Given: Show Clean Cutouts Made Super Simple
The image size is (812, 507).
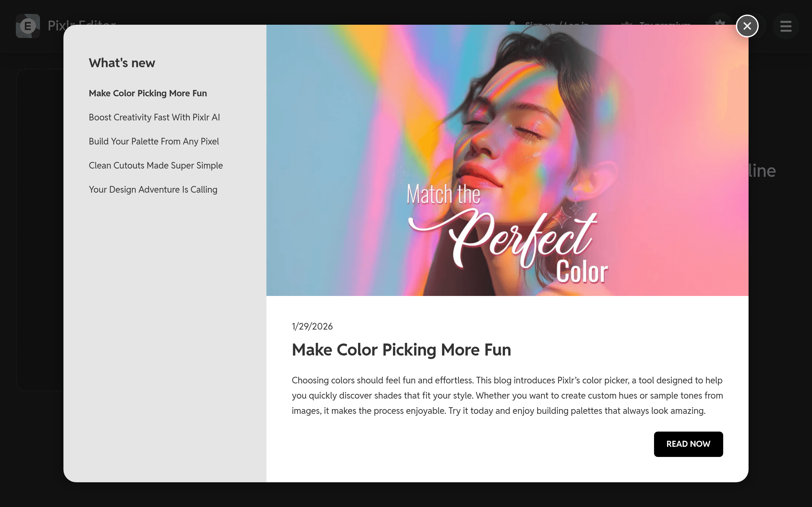Looking at the screenshot, I should [156, 166].
